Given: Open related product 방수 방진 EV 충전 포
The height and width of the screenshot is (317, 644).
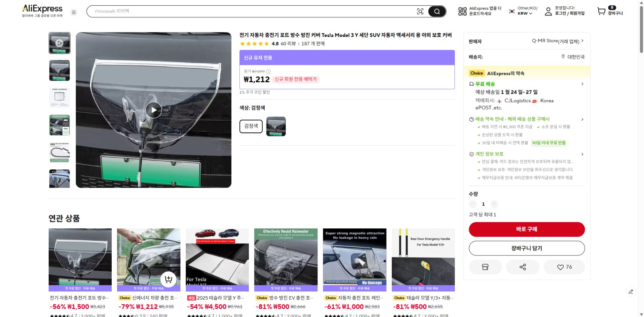Looking at the screenshot, I should click(x=286, y=260).
